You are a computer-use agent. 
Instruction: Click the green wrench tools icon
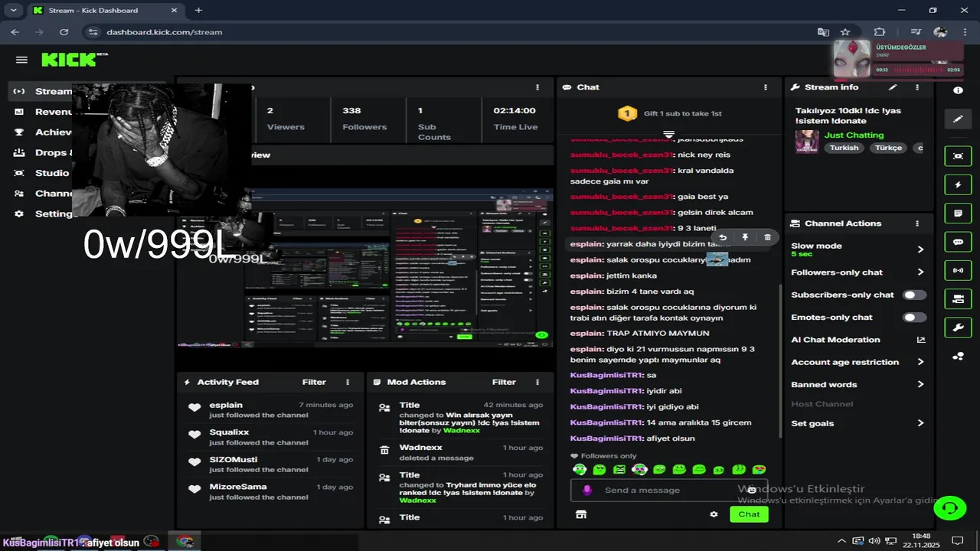(x=958, y=328)
